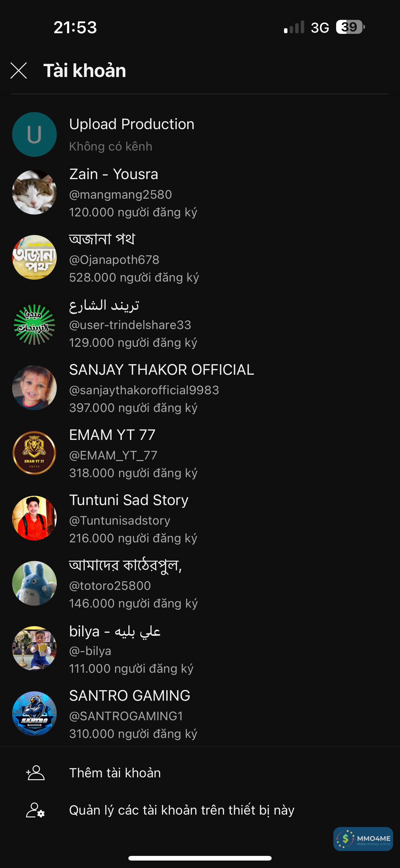Screen dimensions: 400x868
Task: Select Zain - Yousra cat avatar
Action: (x=34, y=192)
